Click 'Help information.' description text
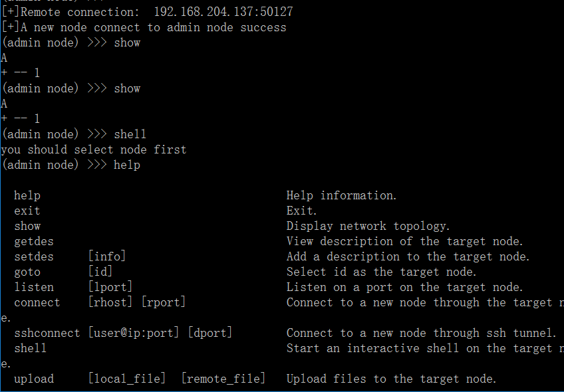This screenshot has height=392, width=564. (342, 195)
